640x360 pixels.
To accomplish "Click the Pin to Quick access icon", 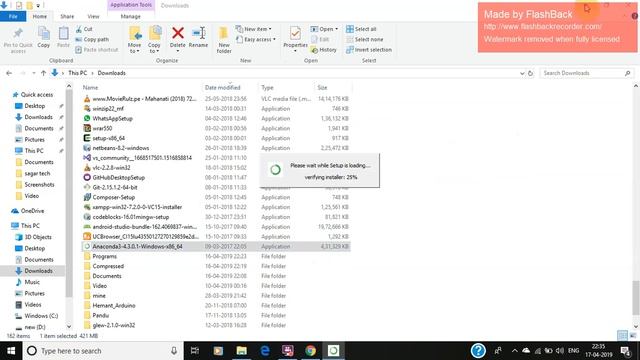I will pos(18,33).
